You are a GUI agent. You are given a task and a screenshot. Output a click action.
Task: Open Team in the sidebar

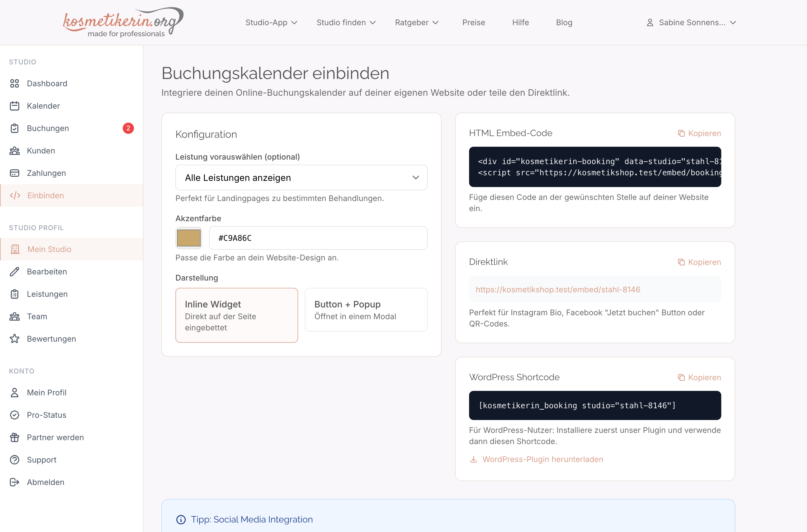[71, 316]
